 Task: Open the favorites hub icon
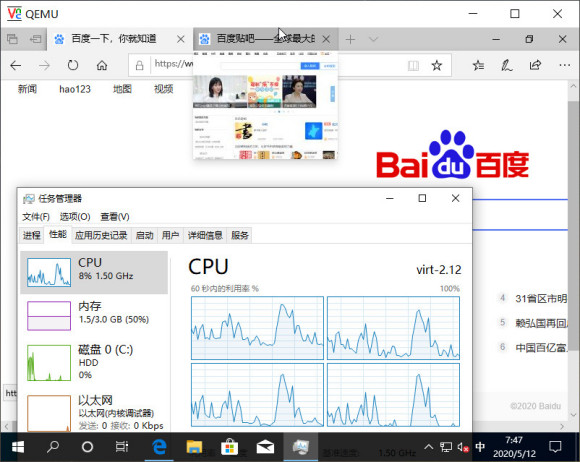click(x=478, y=65)
